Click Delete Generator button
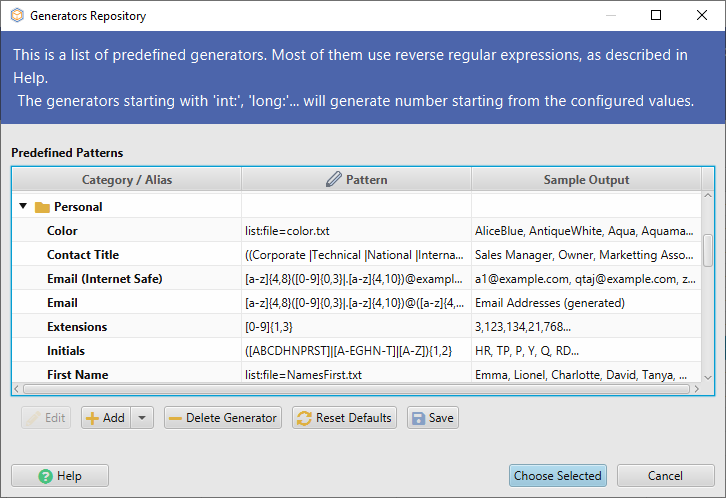The width and height of the screenshot is (726, 498). pos(223,418)
